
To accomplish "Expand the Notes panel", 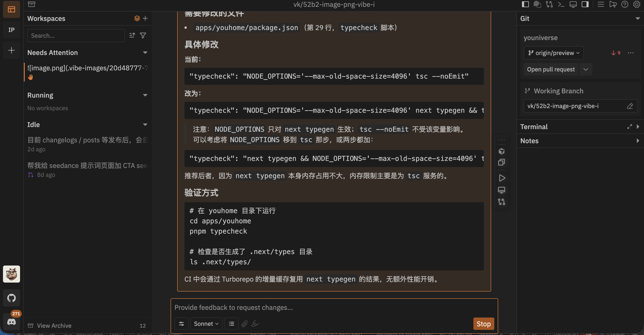I will click(638, 141).
